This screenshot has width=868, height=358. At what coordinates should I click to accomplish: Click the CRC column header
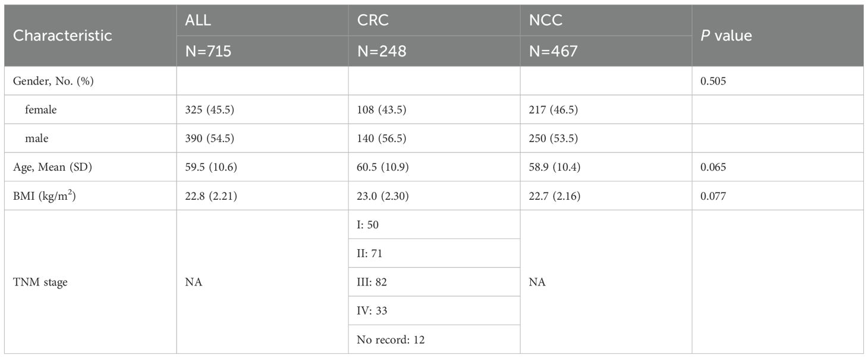tap(372, 20)
